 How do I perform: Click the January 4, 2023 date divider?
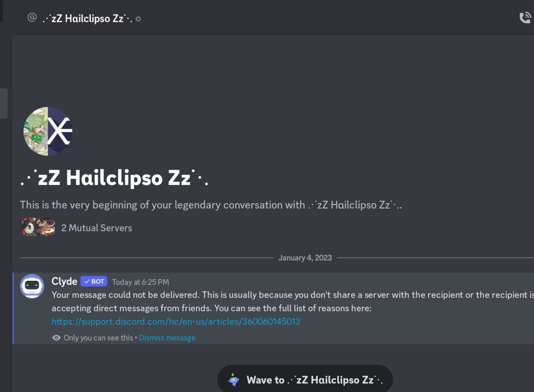[x=305, y=258]
